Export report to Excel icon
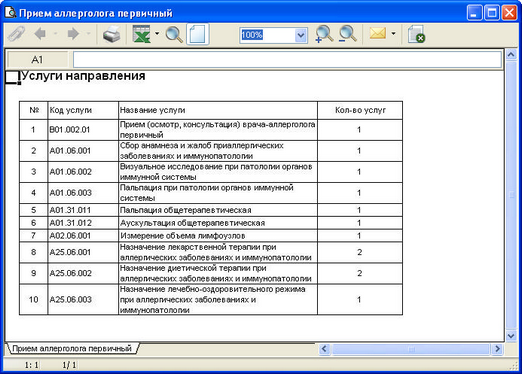522x374 pixels. click(142, 34)
